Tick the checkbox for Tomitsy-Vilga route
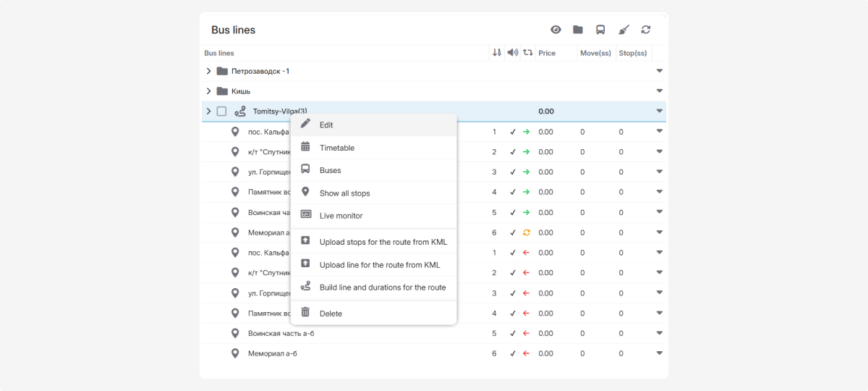Viewport: 868px width, 391px height. click(221, 112)
